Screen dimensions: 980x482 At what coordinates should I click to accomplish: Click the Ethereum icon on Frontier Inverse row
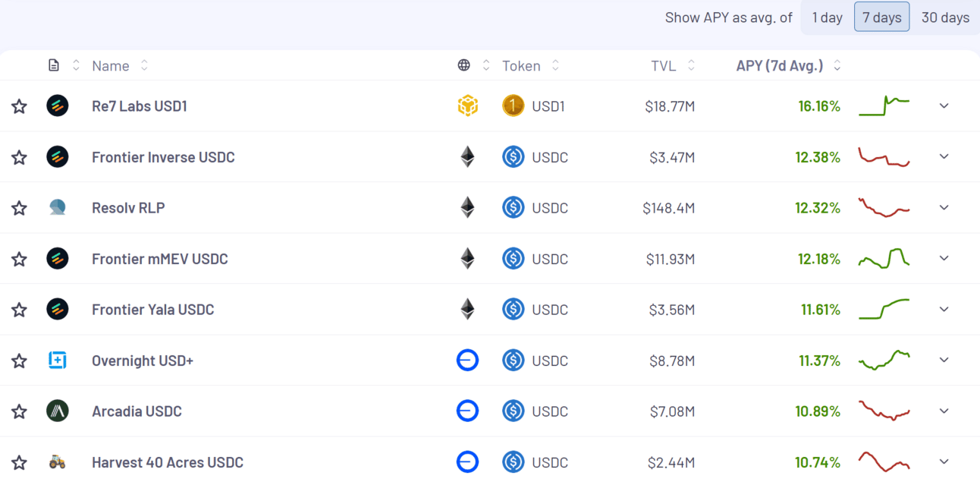(468, 157)
